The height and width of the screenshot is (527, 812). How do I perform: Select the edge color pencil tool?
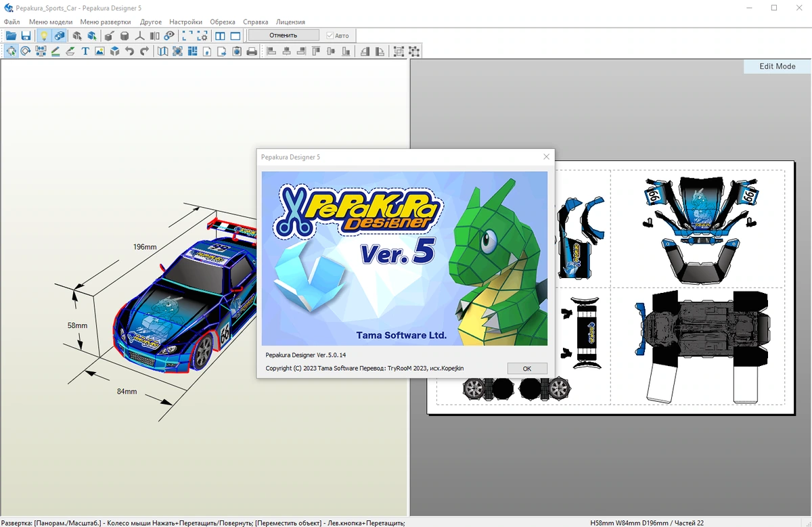click(55, 51)
